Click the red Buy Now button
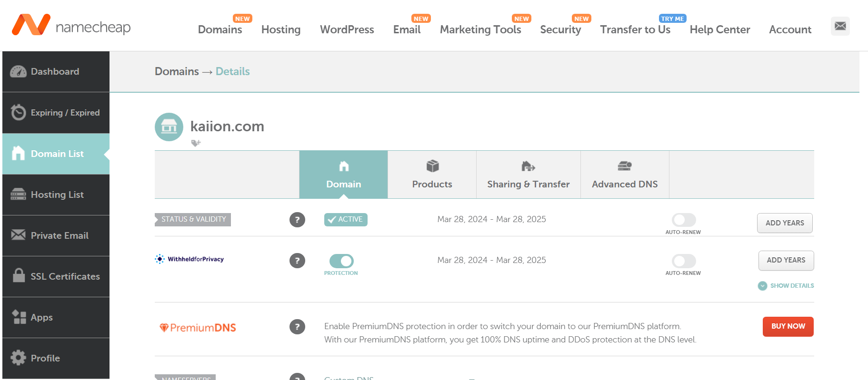The height and width of the screenshot is (380, 868). pyautogui.click(x=788, y=327)
